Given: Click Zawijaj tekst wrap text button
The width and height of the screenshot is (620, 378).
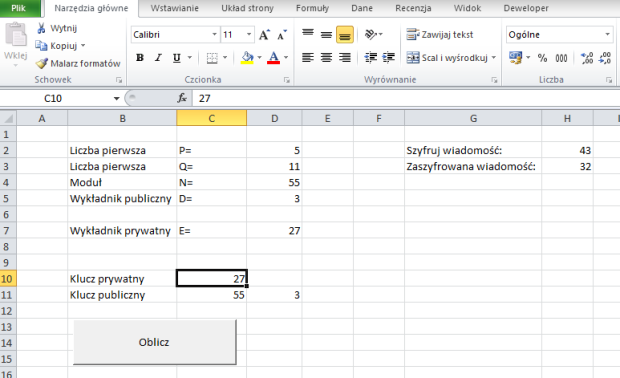Looking at the screenshot, I should 440,35.
